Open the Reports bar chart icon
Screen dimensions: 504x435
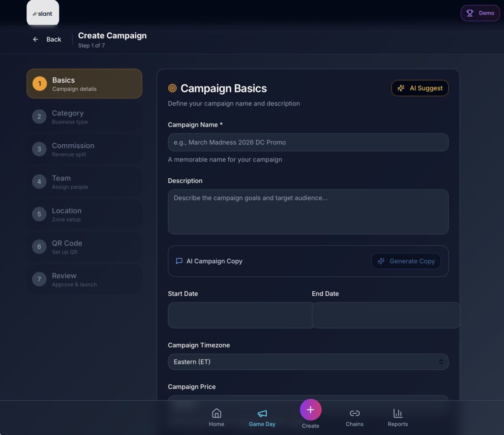click(398, 413)
